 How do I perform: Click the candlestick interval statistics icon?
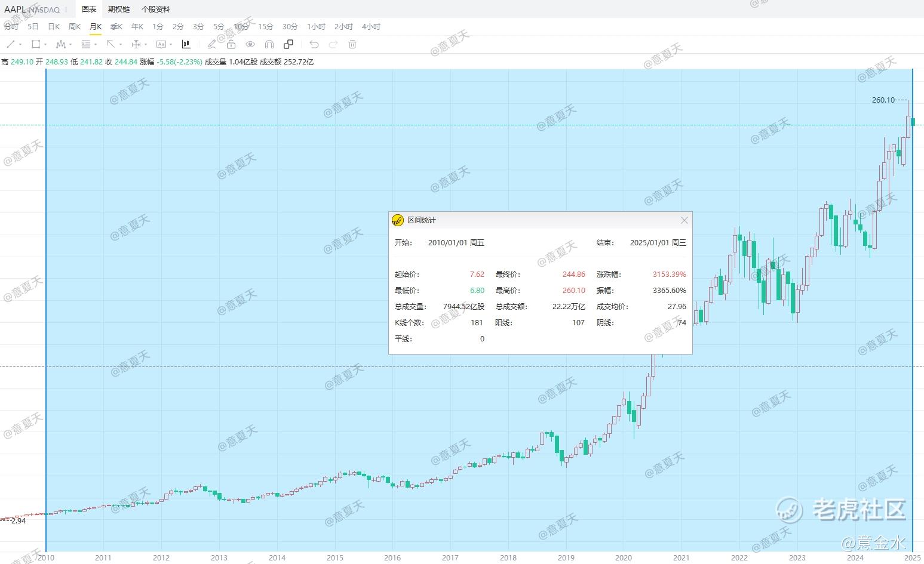186,44
